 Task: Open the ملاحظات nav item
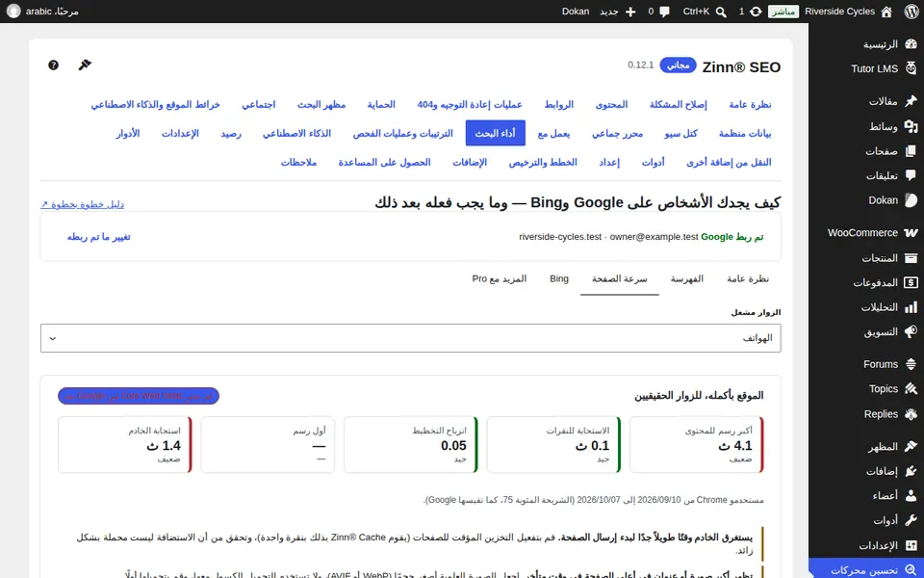click(298, 162)
